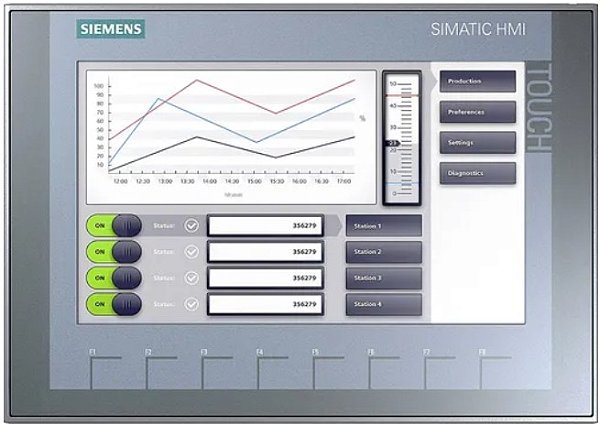Image resolution: width=600 pixels, height=425 pixels.
Task: Toggle the ON switch for Station 3
Action: click(x=114, y=278)
